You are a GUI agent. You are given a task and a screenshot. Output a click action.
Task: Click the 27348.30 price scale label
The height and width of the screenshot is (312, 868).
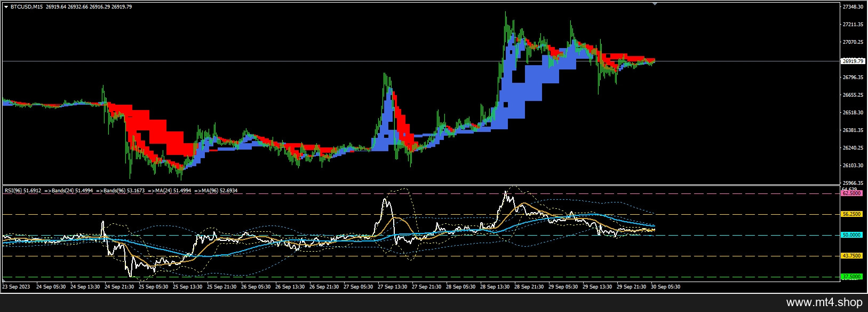pos(853,7)
